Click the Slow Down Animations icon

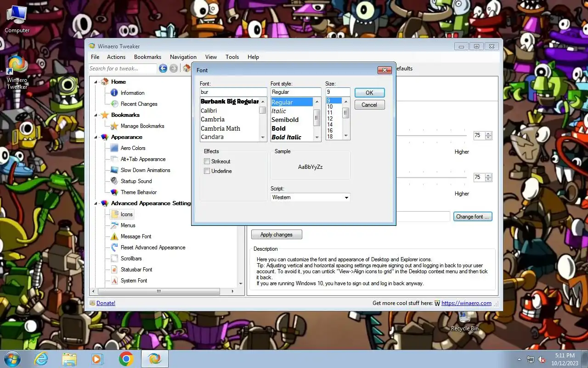114,170
